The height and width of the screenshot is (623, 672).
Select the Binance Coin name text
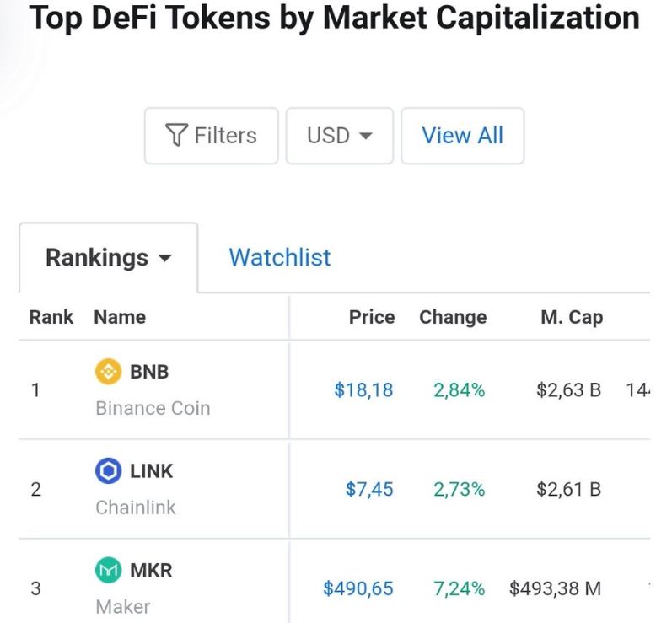pos(153,408)
